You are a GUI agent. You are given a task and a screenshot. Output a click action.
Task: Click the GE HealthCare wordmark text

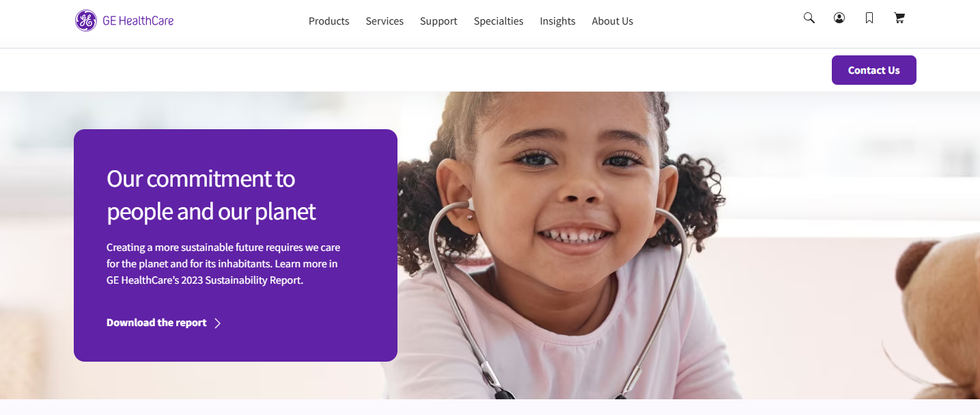138,21
